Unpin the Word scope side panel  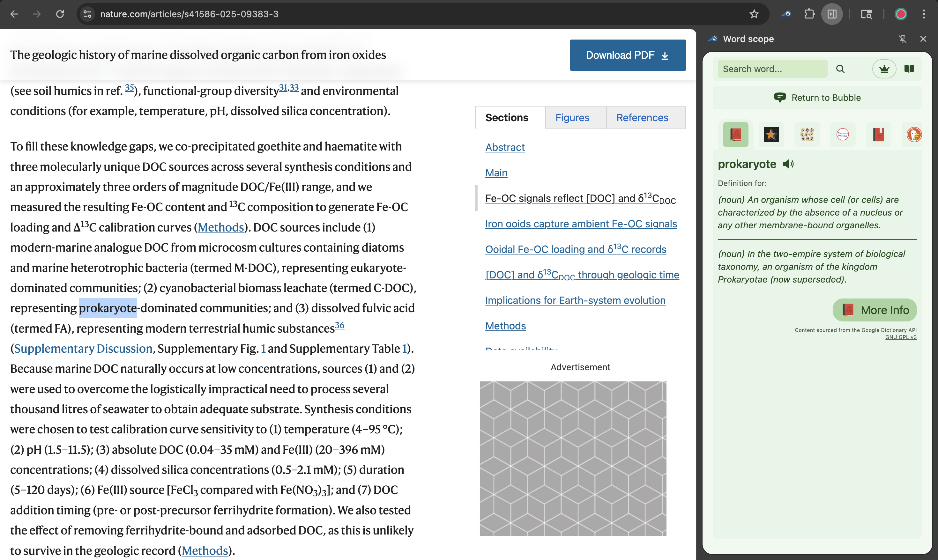click(x=903, y=39)
